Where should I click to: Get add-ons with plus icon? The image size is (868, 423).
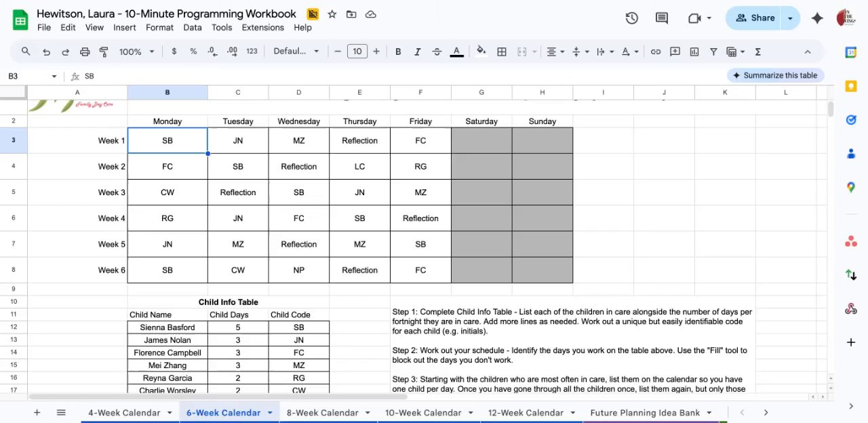click(x=851, y=342)
